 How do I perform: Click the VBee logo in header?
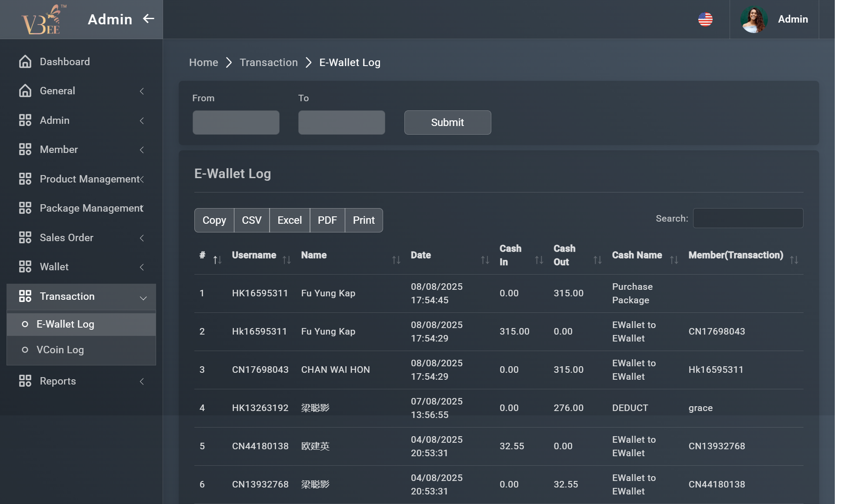tap(43, 20)
